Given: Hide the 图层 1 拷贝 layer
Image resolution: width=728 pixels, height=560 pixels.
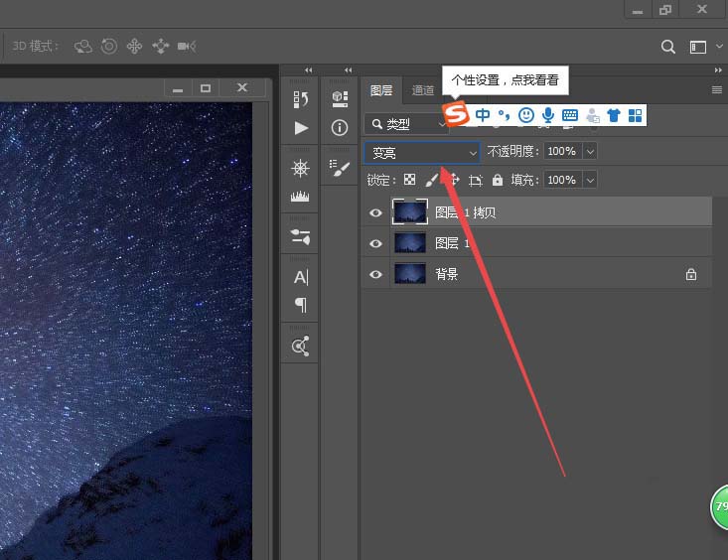Looking at the screenshot, I should tap(375, 211).
